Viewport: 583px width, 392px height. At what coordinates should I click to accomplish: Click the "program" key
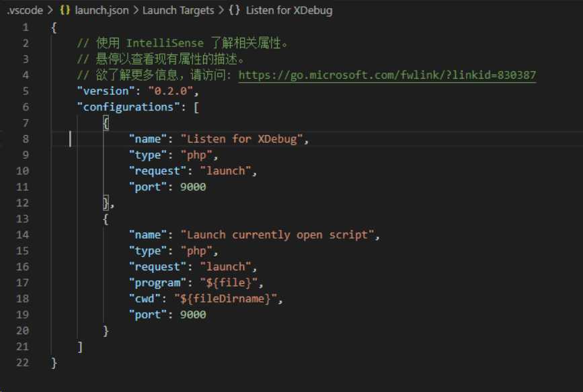coord(157,283)
